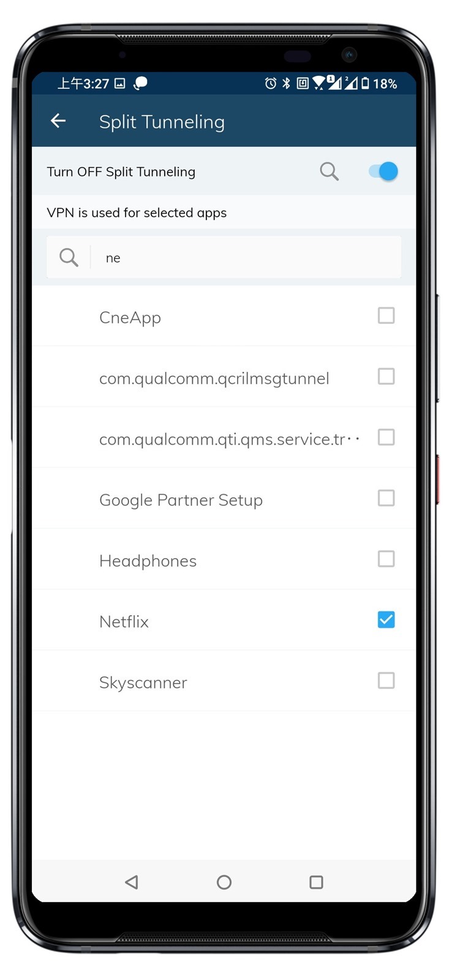Click the search field containing 'ne'

[224, 257]
